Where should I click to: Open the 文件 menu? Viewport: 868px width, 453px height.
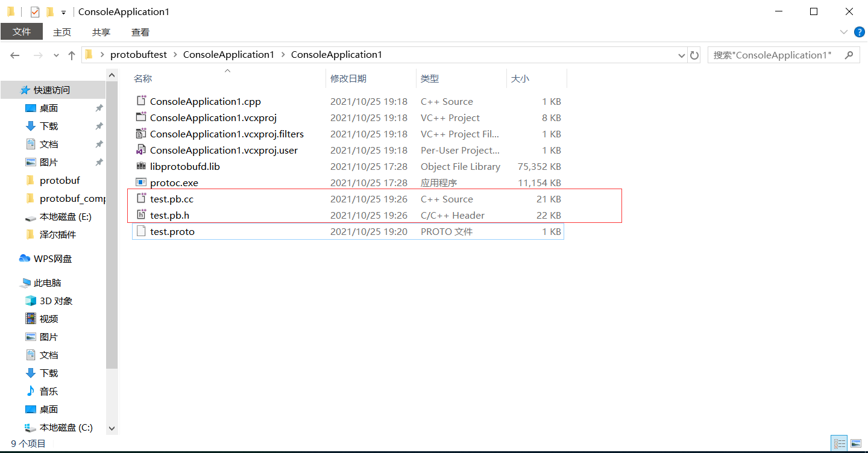pos(22,31)
